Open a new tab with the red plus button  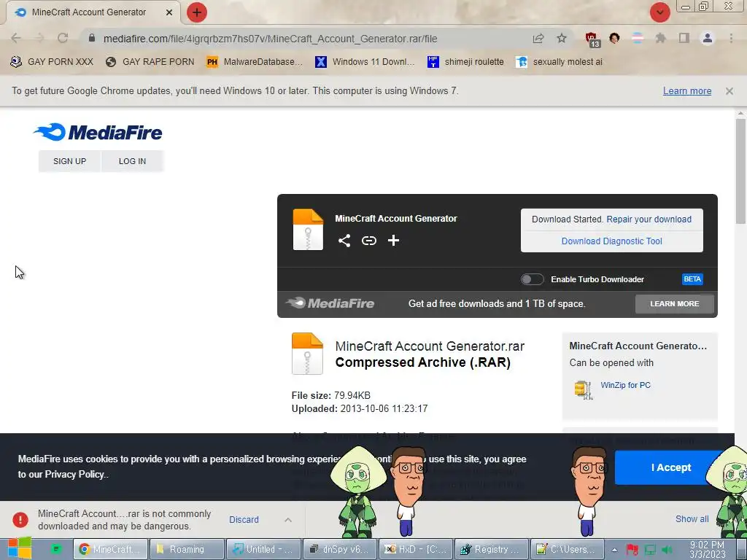tap(197, 12)
